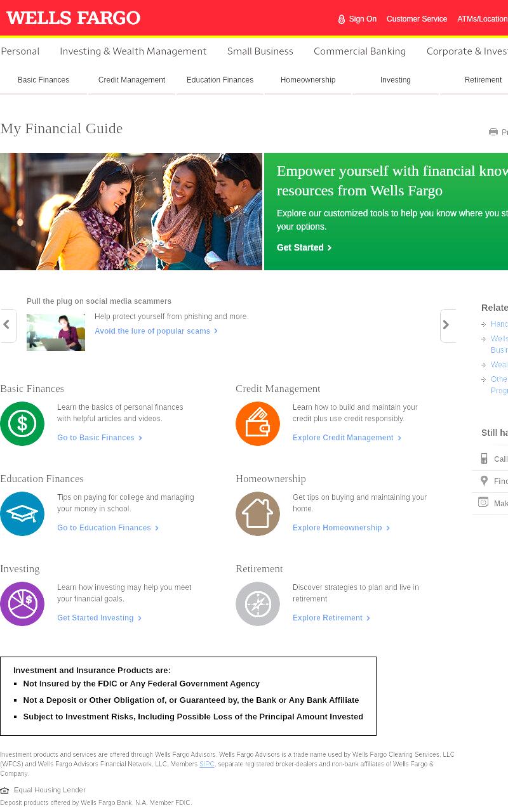Click chevron after Go to Education Finances

coord(157,528)
